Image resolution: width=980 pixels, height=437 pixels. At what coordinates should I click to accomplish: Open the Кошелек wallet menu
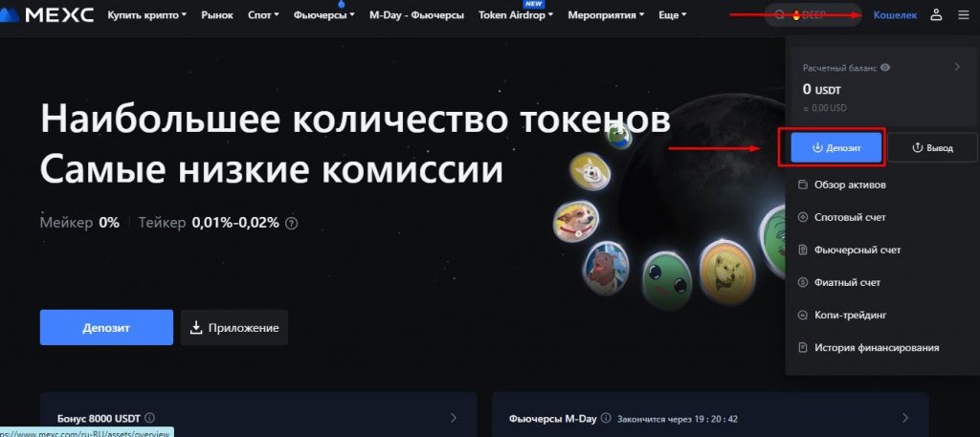(895, 14)
